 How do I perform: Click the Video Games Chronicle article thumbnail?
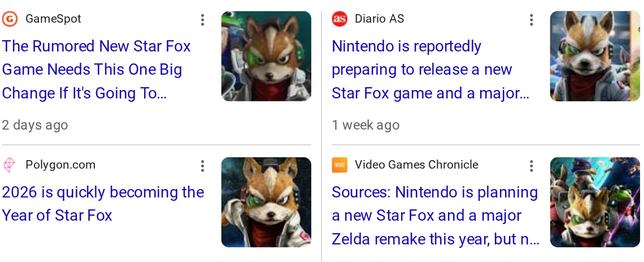(x=595, y=202)
